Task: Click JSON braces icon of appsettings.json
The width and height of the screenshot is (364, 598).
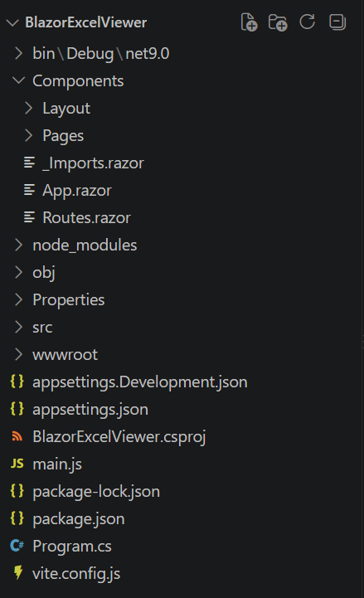Action: coord(17,408)
